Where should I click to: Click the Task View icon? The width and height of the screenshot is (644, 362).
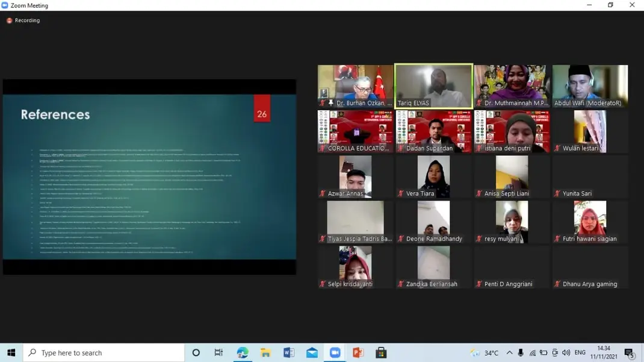[x=218, y=353]
